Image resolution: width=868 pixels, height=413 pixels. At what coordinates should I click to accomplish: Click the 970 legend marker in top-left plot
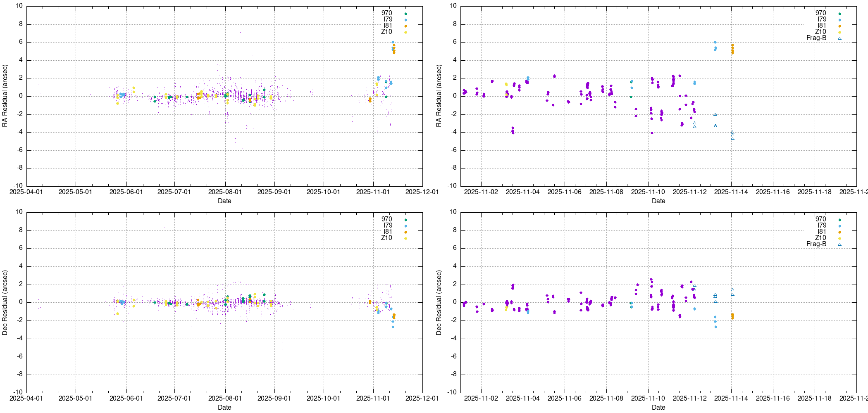[405, 14]
